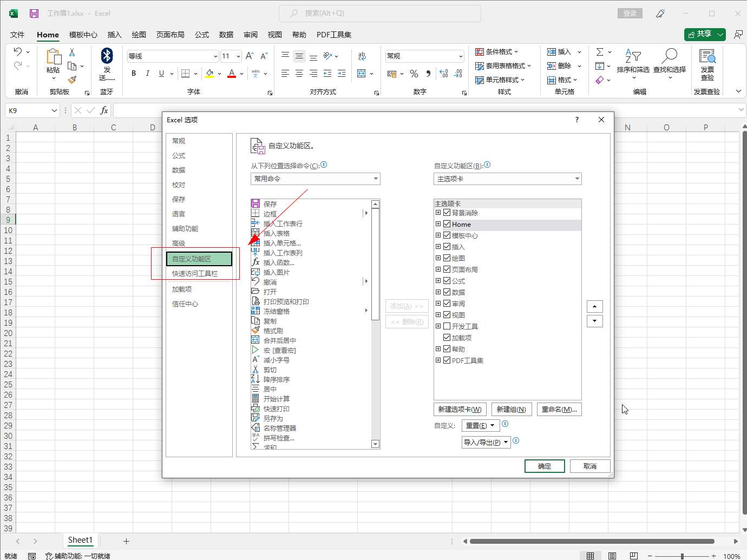Screen dimensions: 747x560
Task: Click the Underline icon
Action: tap(161, 73)
